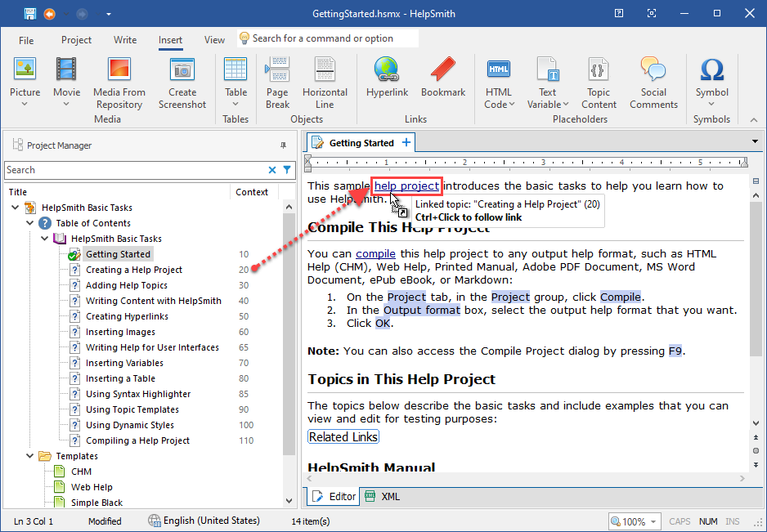Screen dimensions: 767x532
Task: Click the Help icon in title bar
Action: [619, 14]
